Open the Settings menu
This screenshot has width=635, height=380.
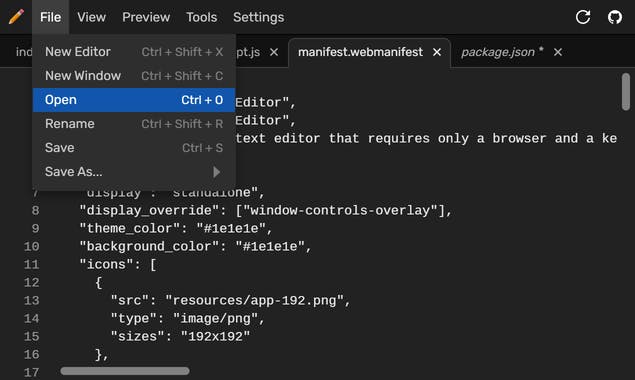258,17
